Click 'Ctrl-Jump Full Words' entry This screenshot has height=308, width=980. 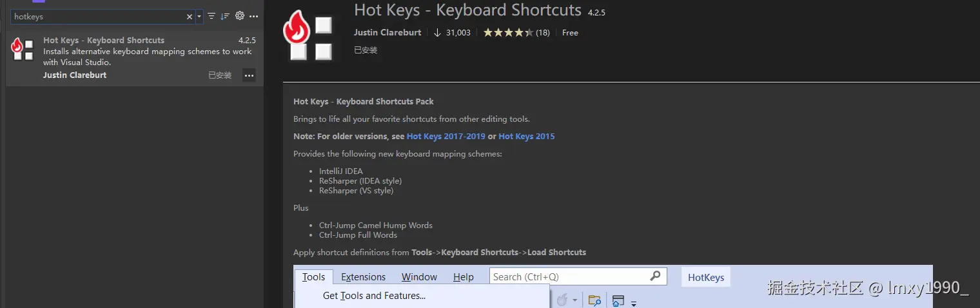tap(358, 235)
